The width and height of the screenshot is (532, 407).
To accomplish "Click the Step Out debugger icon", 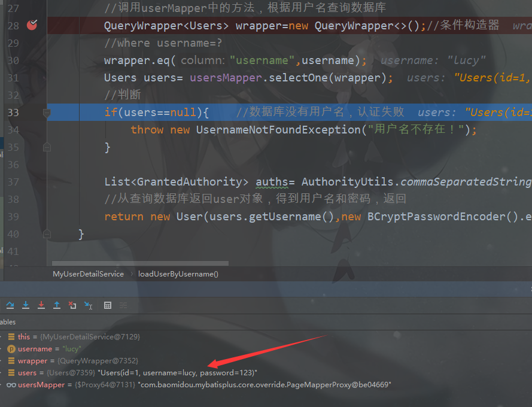I will 57,305.
